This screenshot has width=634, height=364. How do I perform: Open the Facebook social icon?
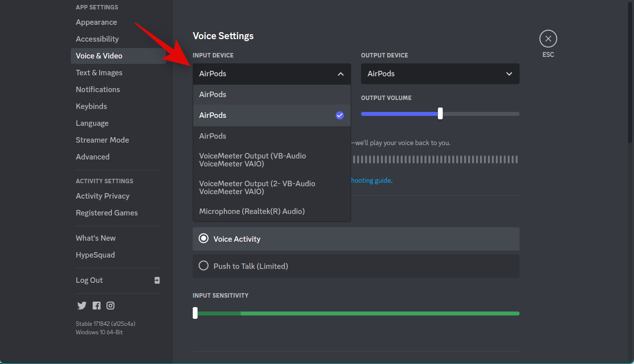tap(97, 306)
